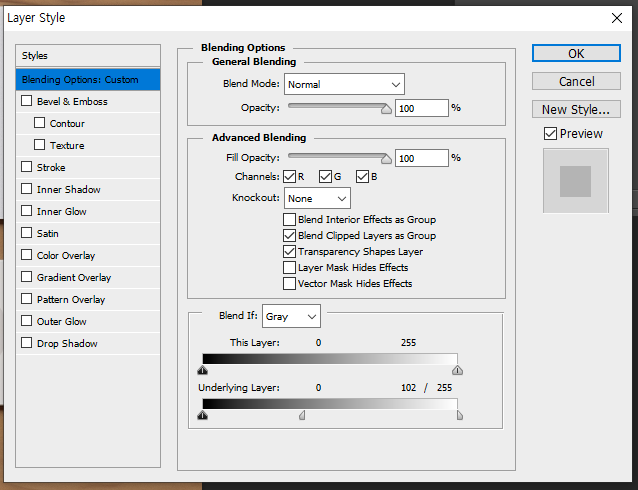Enable Contour checkbox
Image resolution: width=638 pixels, height=490 pixels.
pos(39,123)
